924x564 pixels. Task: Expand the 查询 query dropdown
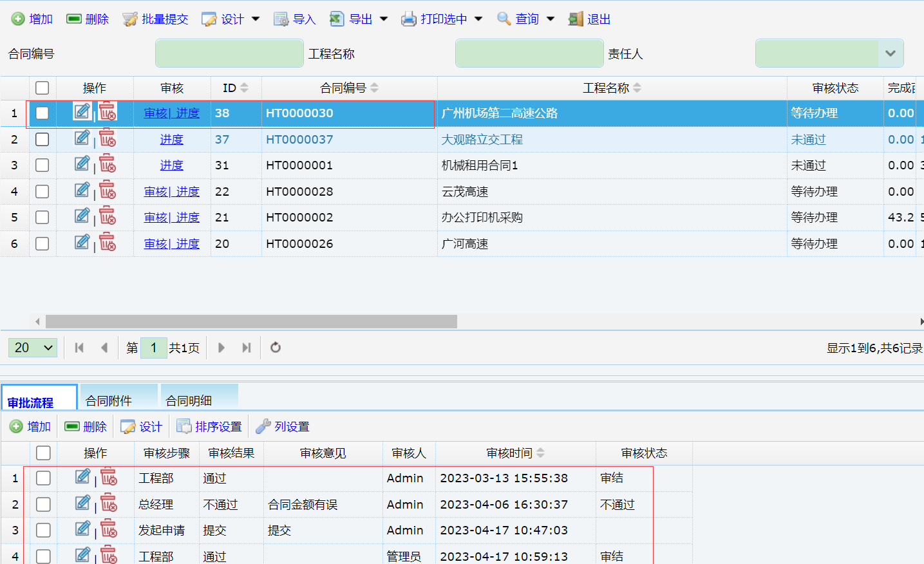[551, 19]
